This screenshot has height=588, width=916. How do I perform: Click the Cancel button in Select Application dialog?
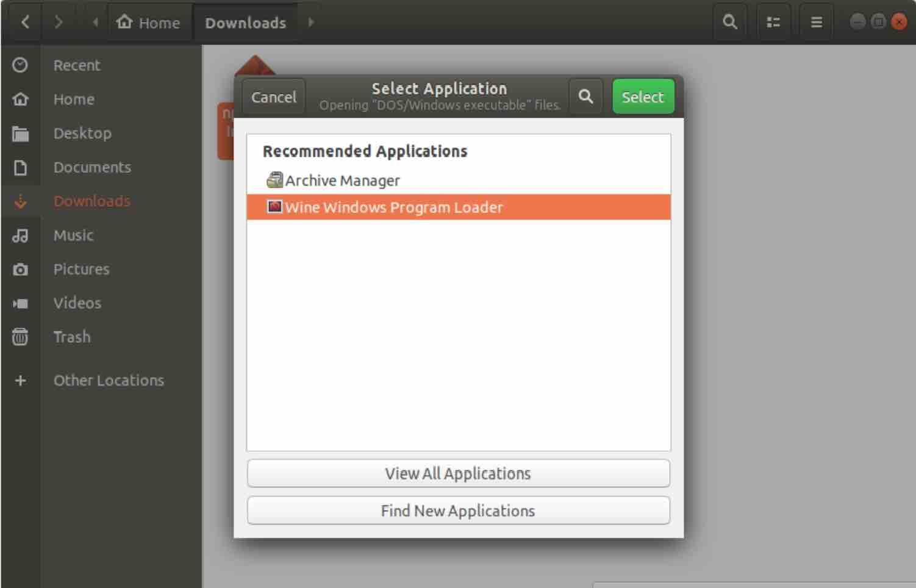click(x=273, y=97)
